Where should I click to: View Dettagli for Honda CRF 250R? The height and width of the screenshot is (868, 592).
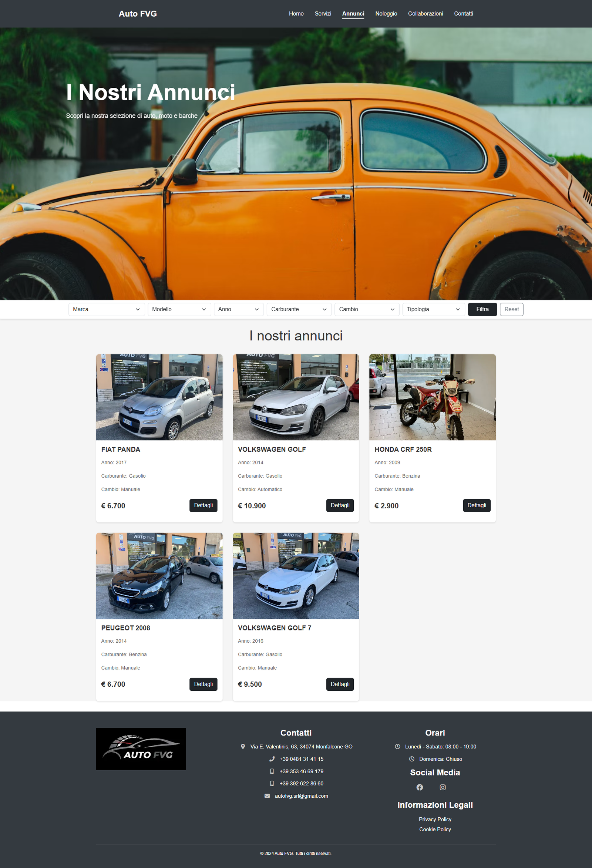click(x=477, y=505)
